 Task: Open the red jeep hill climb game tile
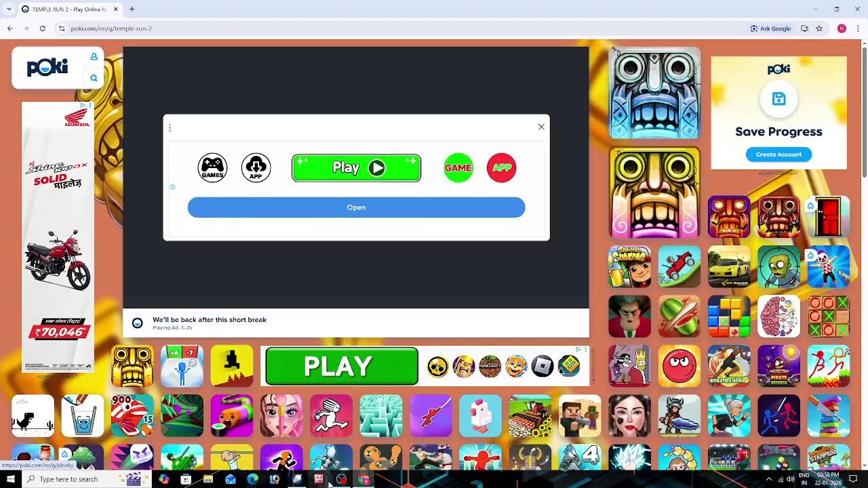pos(679,266)
